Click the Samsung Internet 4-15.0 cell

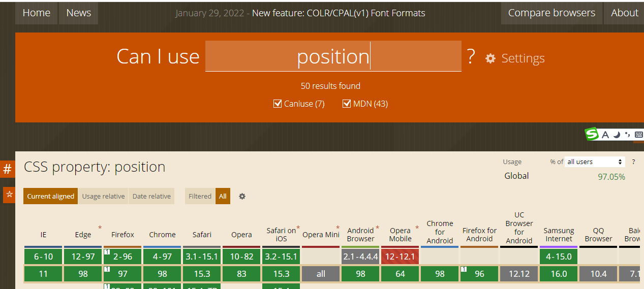click(559, 256)
